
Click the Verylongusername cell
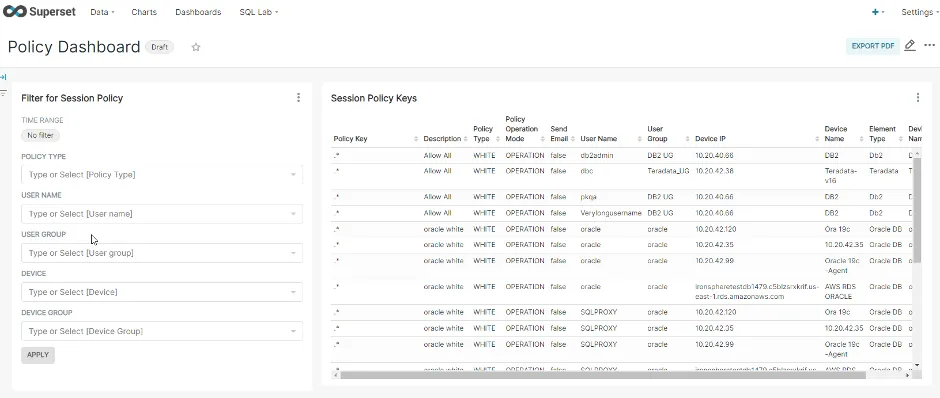[611, 213]
